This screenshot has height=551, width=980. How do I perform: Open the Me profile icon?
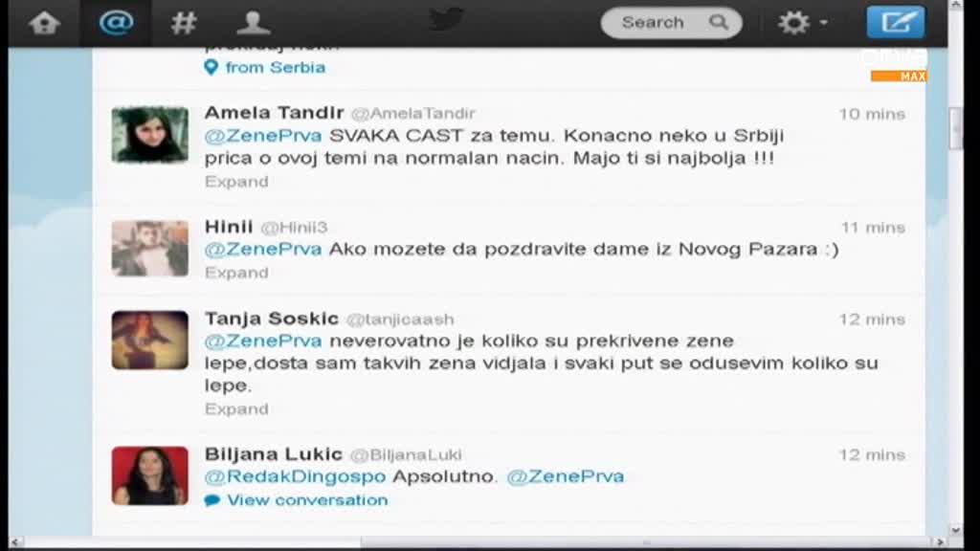tap(253, 23)
